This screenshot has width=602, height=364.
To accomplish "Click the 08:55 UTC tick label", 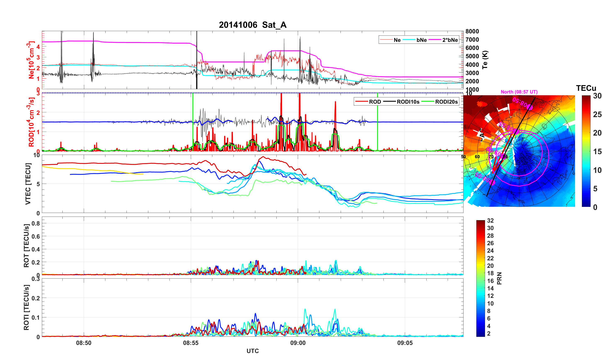I will [x=191, y=343].
